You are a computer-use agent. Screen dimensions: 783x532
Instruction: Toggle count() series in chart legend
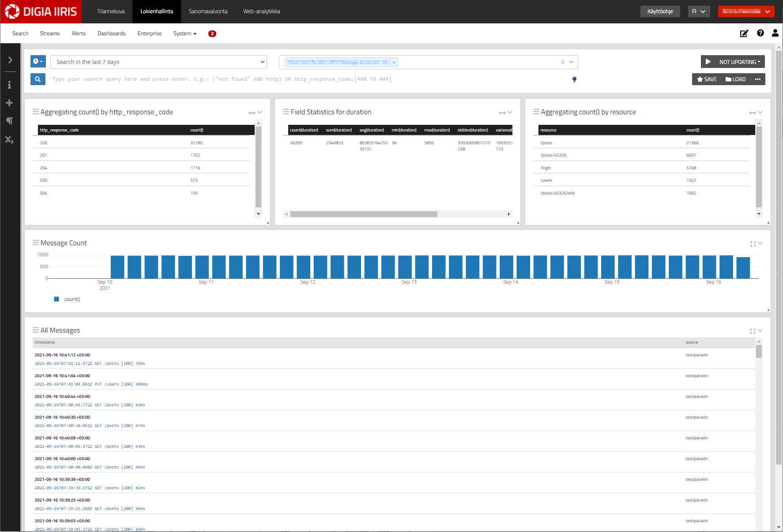click(67, 299)
